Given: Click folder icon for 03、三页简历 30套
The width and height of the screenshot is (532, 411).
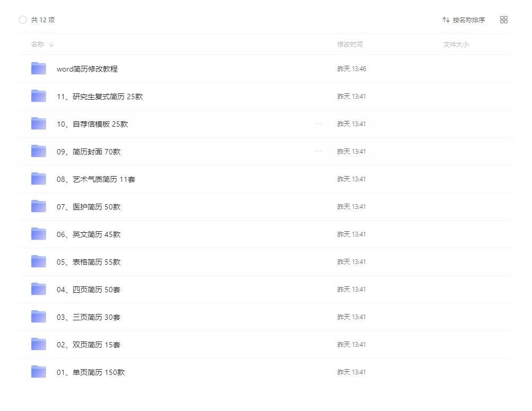Looking at the screenshot, I should [39, 317].
